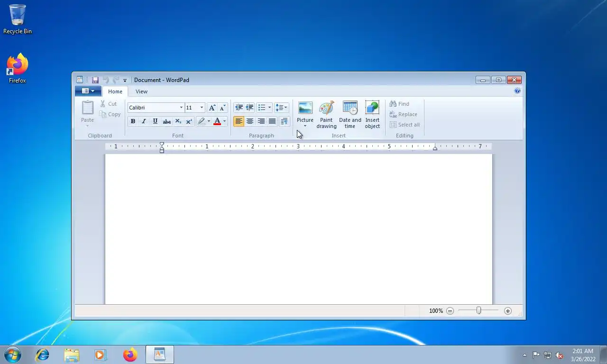Click the Grow font icon
The width and height of the screenshot is (607, 364).
click(x=212, y=108)
